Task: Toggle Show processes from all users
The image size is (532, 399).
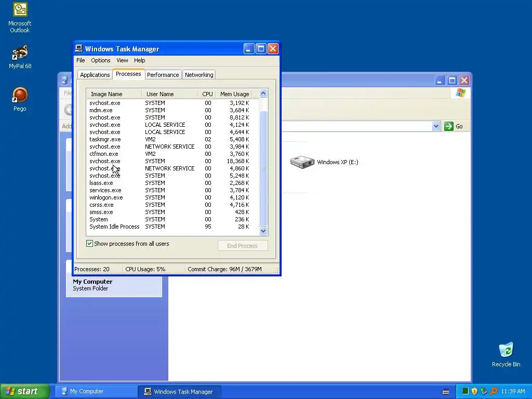Action: (x=89, y=243)
